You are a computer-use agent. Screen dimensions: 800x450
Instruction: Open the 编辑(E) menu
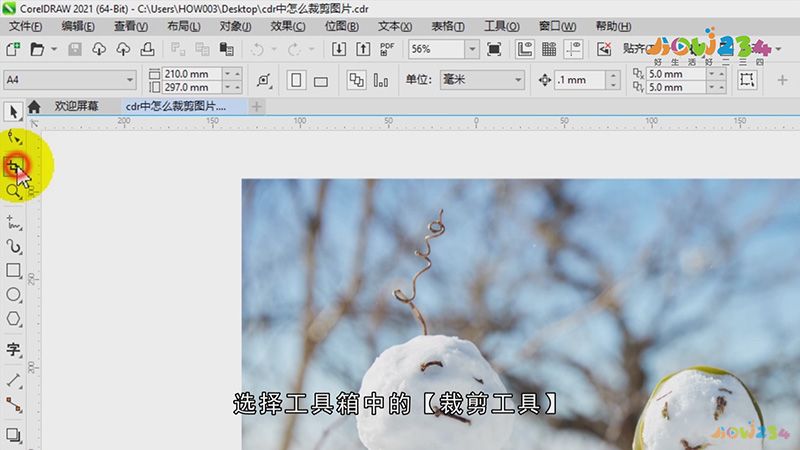[x=78, y=26]
